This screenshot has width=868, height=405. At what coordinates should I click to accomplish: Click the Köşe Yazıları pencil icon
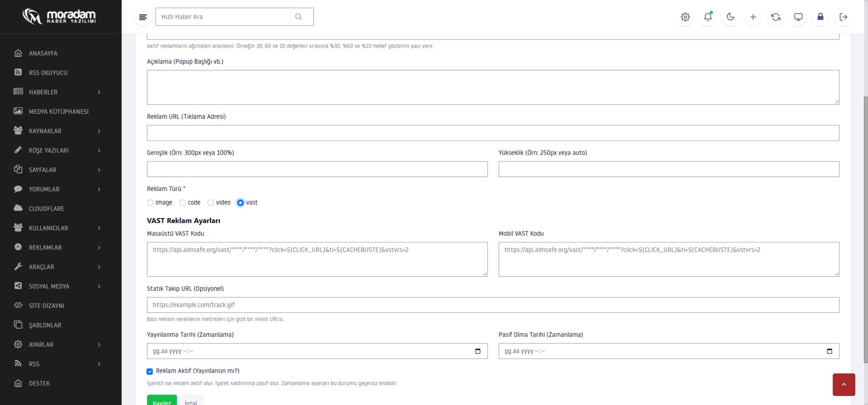click(18, 150)
